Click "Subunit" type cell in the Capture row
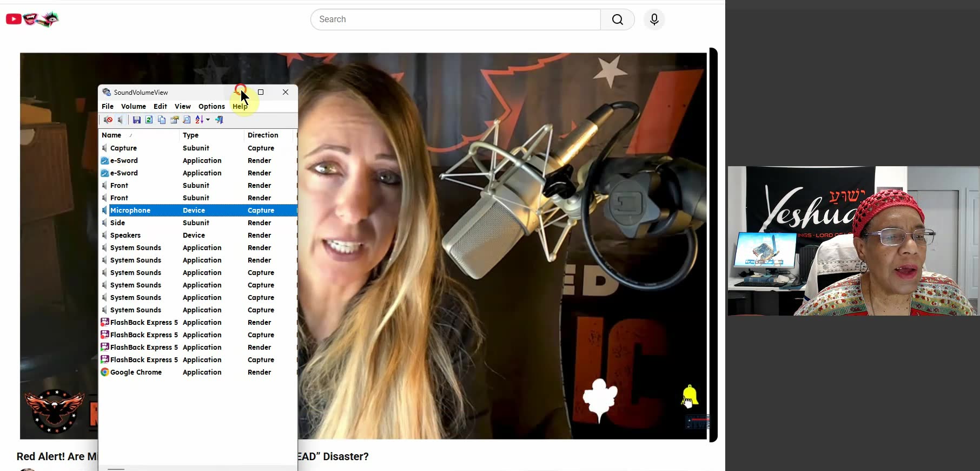 point(196,148)
